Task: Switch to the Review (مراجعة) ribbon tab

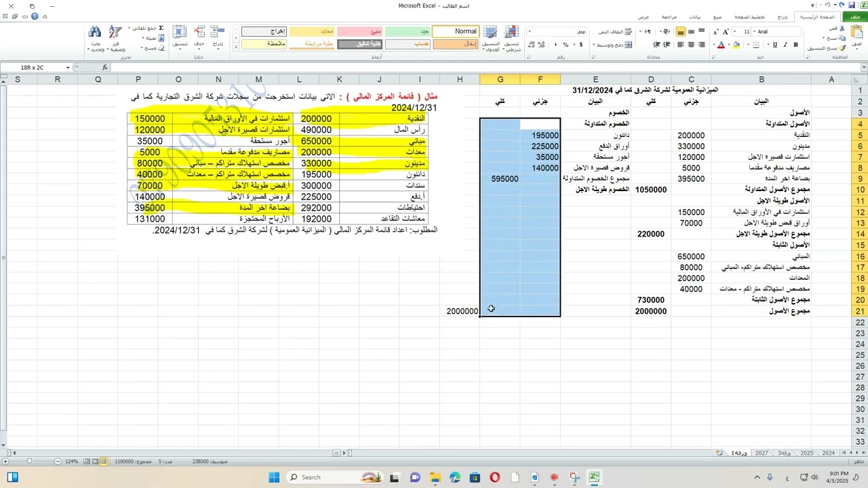Action: tap(669, 16)
